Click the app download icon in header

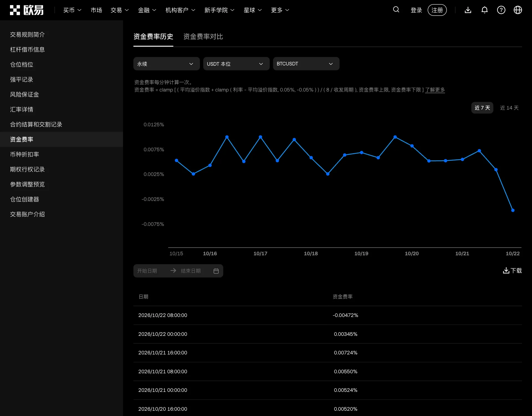[x=468, y=10]
